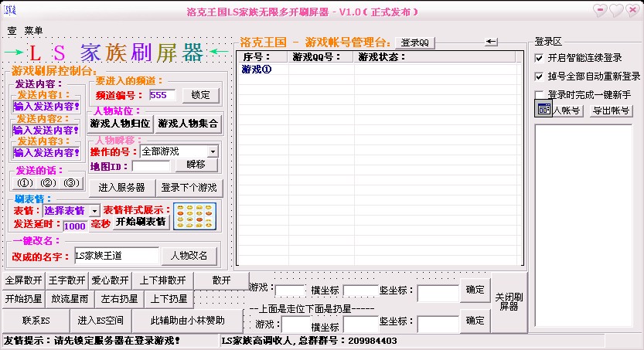The height and width of the screenshot is (350, 644).
Task: Click the 发送内容3 input field
Action: (x=46, y=153)
